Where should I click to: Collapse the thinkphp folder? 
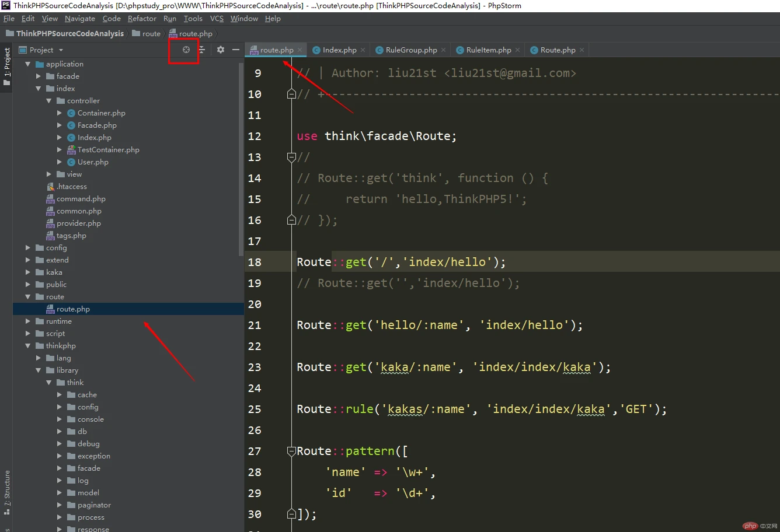(28, 346)
